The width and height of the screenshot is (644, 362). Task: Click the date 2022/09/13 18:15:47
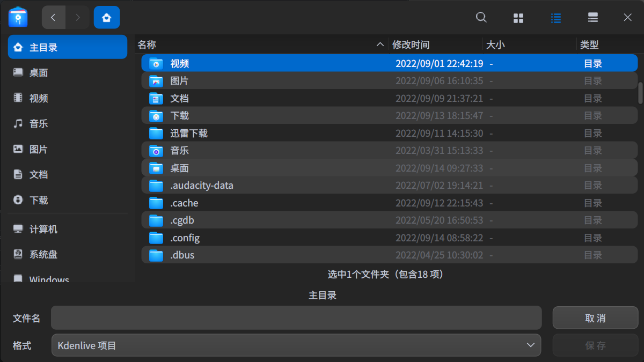pyautogui.click(x=440, y=116)
